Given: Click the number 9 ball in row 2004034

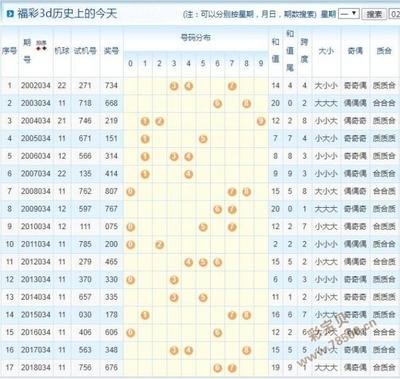Looking at the screenshot, I should pyautogui.click(x=261, y=121).
